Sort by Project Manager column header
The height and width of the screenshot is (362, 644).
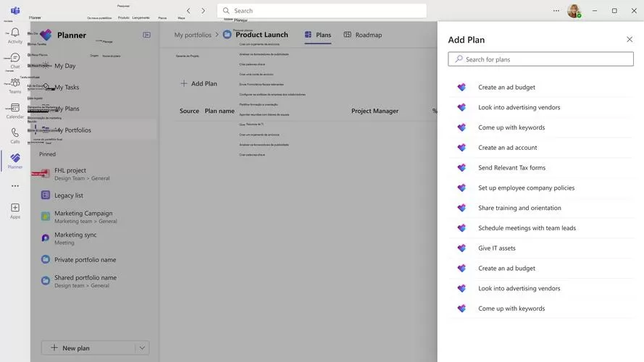coord(375,111)
